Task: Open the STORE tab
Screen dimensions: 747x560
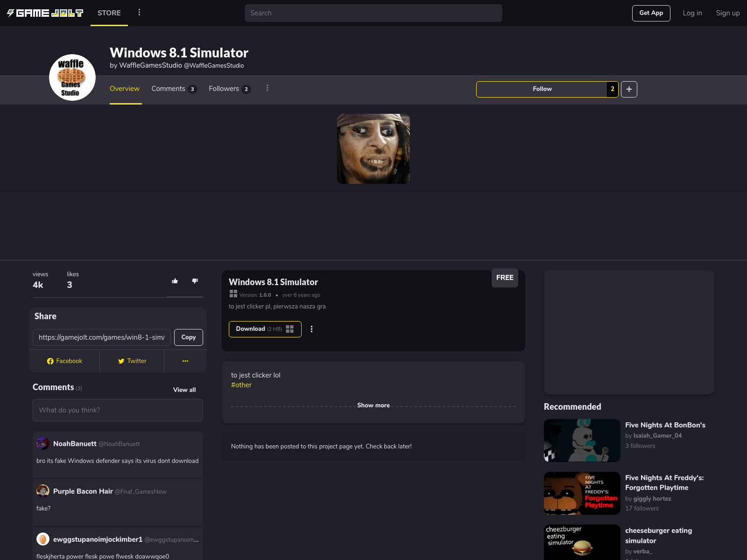Action: click(x=109, y=13)
